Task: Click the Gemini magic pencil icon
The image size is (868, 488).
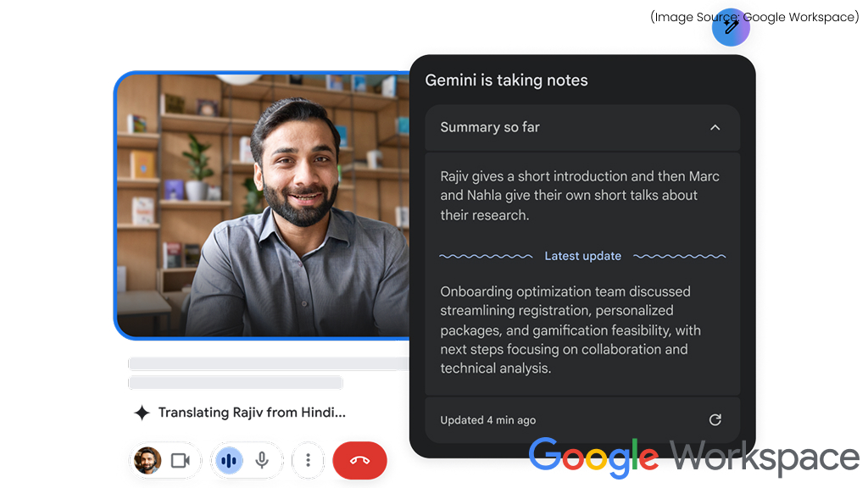Action: pyautogui.click(x=731, y=27)
